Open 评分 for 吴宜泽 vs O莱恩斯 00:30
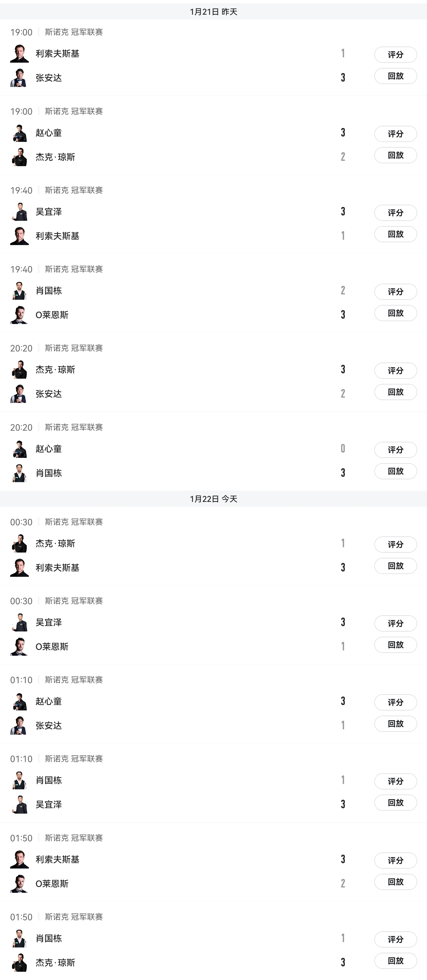This screenshot has width=427, height=980. pyautogui.click(x=396, y=623)
